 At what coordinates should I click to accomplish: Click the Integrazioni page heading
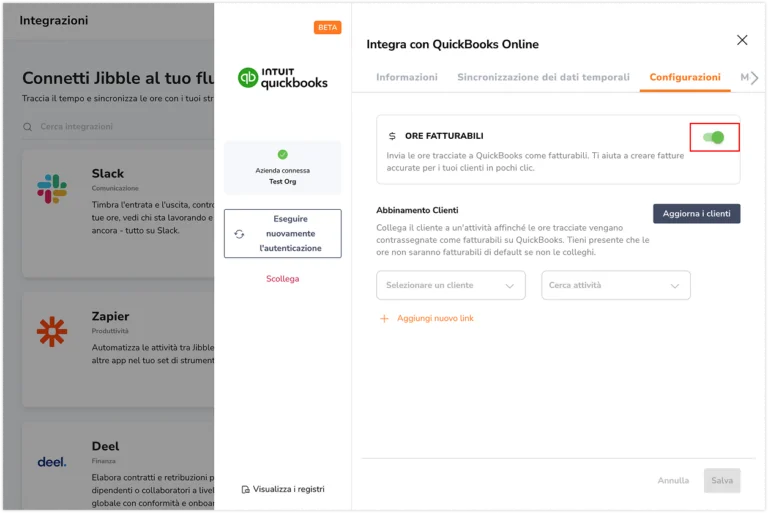click(x=54, y=21)
